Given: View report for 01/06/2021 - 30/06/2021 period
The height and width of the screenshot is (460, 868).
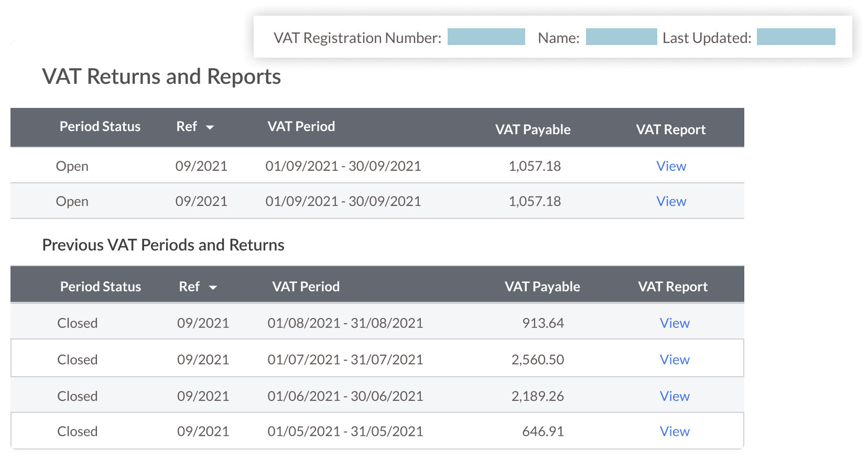Looking at the screenshot, I should click(675, 397).
